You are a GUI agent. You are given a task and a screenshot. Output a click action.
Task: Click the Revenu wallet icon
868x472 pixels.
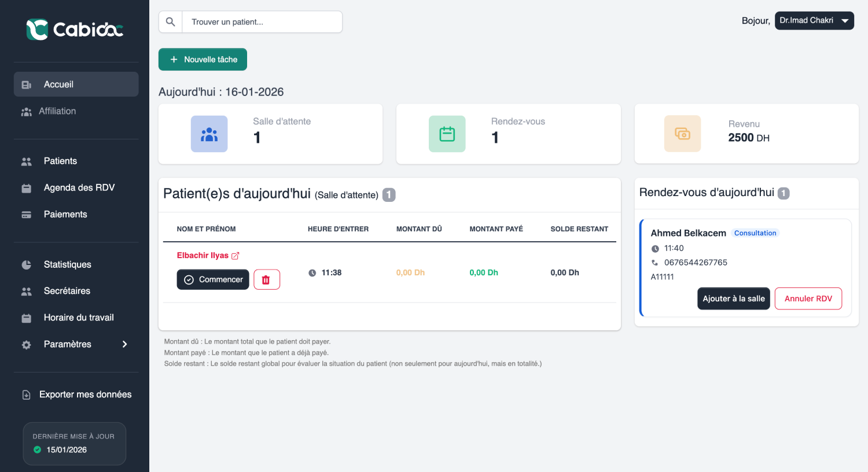coord(683,133)
